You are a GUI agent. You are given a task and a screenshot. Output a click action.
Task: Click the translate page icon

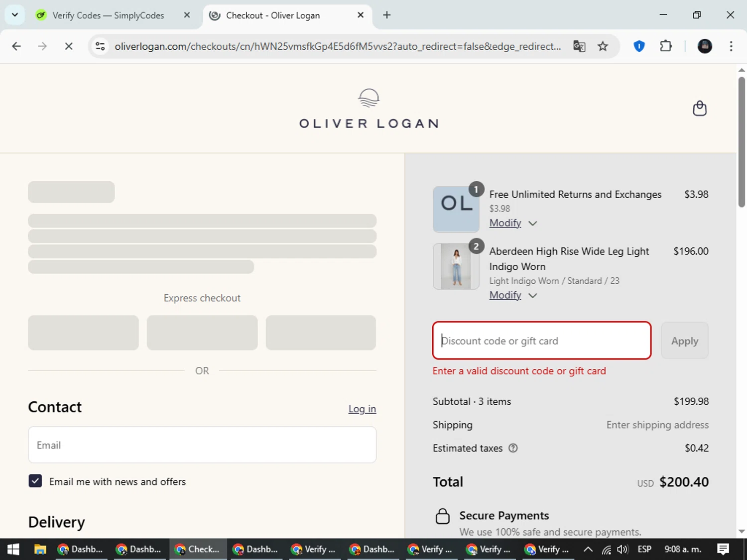click(x=579, y=46)
